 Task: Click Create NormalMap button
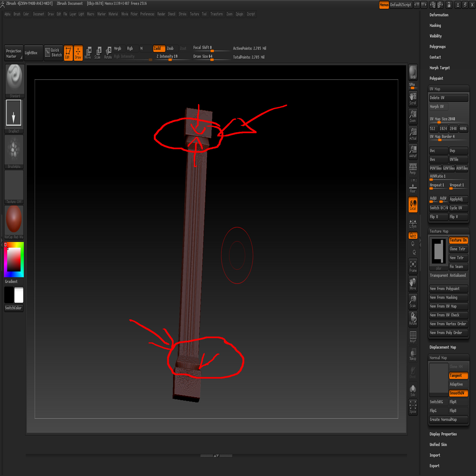tap(448, 419)
